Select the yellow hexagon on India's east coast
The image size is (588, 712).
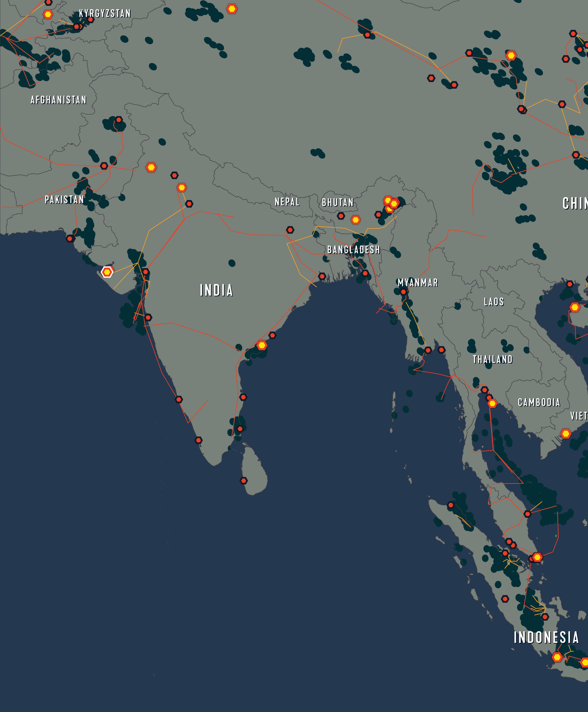tap(262, 345)
